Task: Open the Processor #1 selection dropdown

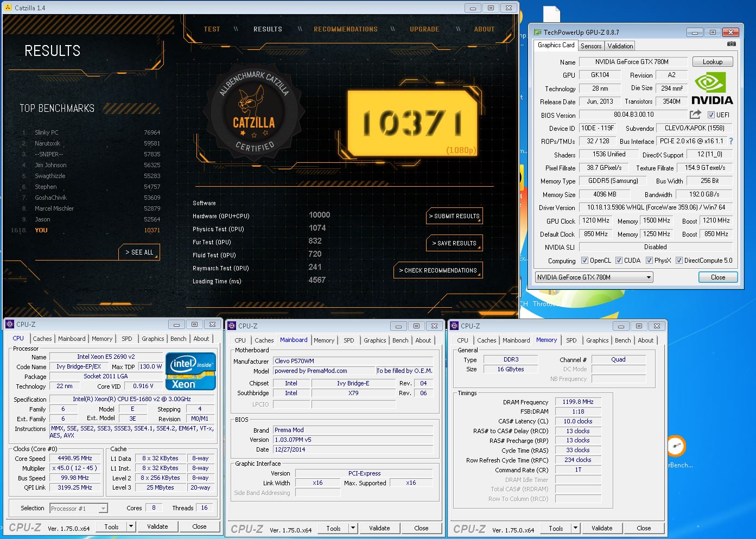Action: [x=79, y=508]
